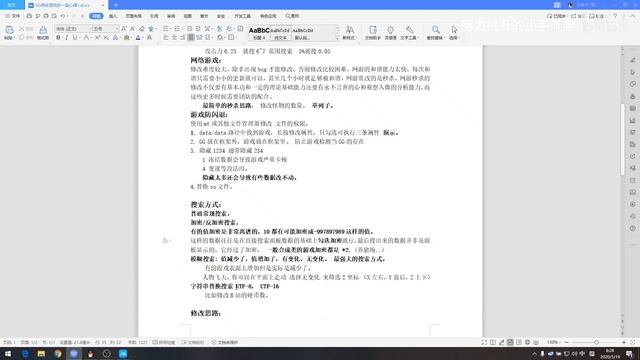The height and width of the screenshot is (360, 640).
Task: Align paragraph text to the right
Action: click(182, 38)
